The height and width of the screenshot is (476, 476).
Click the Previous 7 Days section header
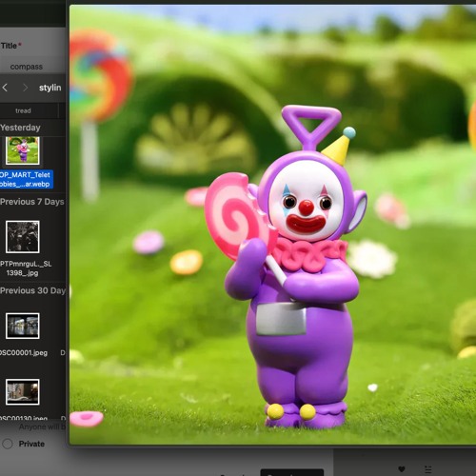(32, 202)
